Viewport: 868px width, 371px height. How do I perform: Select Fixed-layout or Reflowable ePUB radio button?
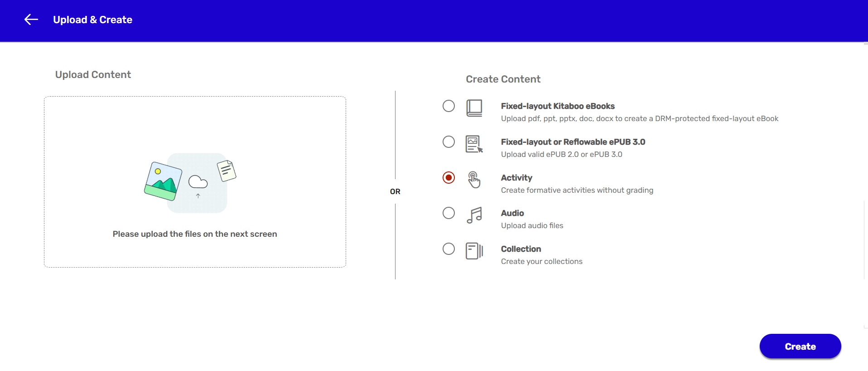pos(448,142)
